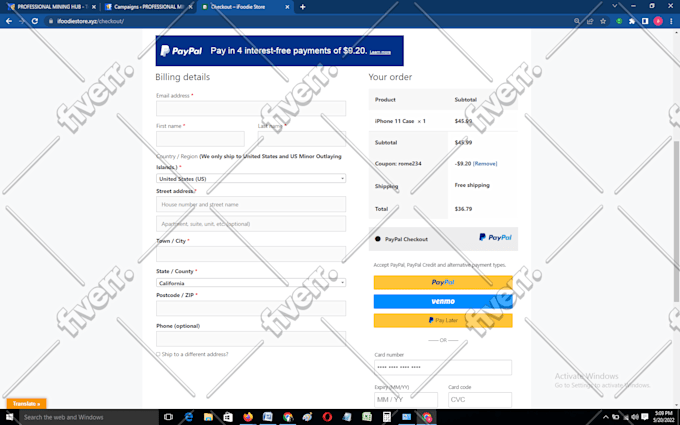The width and height of the screenshot is (680, 425).
Task: Launch Edge from the taskbar
Action: 189,417
